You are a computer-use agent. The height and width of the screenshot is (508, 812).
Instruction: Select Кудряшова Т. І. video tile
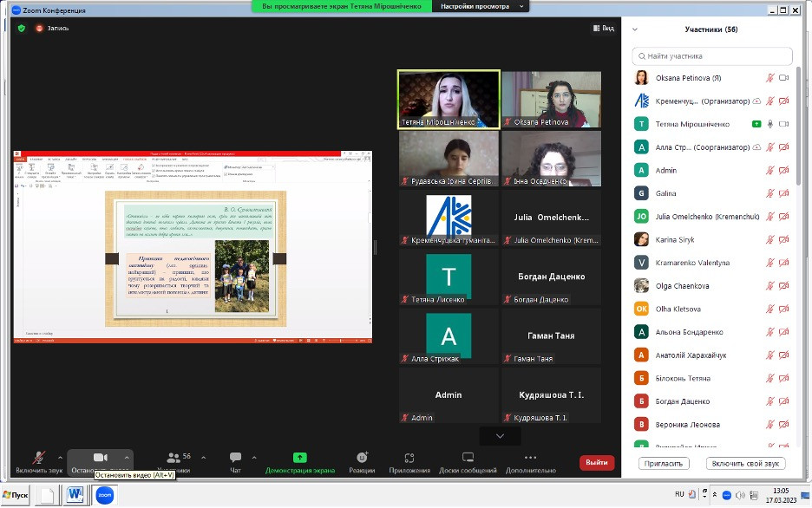click(x=551, y=395)
